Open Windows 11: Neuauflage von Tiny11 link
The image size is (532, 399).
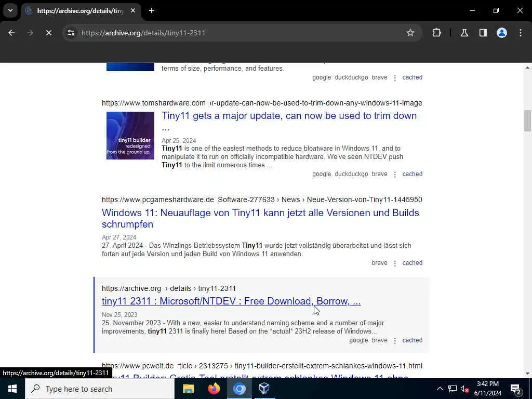[x=260, y=218]
